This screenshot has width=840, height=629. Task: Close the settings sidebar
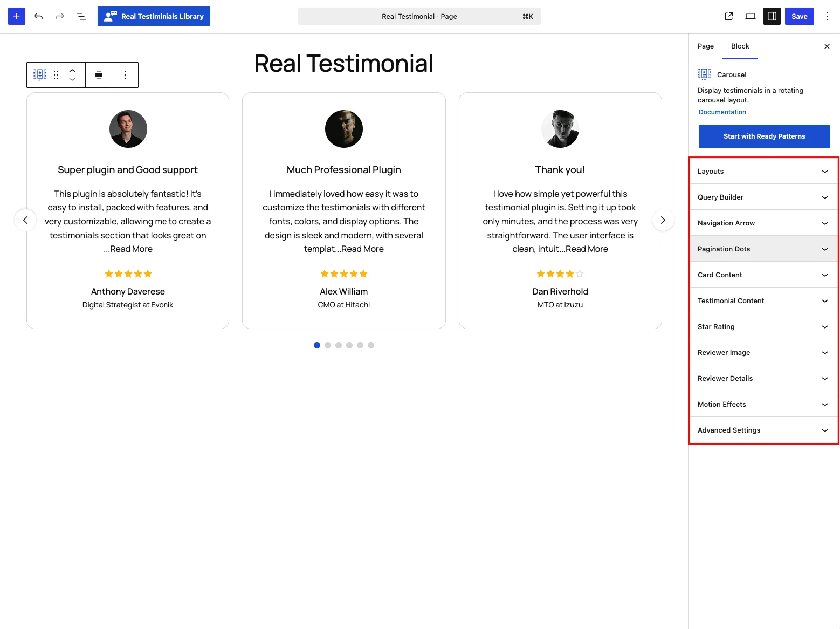827,46
